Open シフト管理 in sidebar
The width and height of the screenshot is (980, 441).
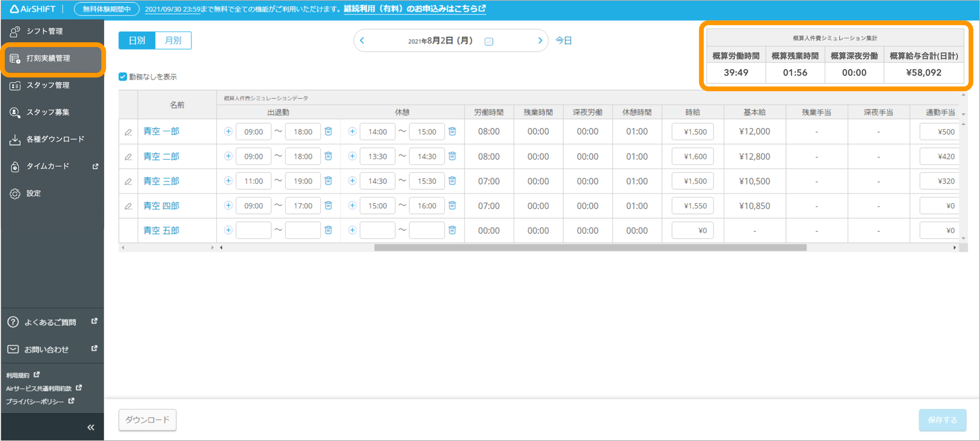click(x=52, y=31)
